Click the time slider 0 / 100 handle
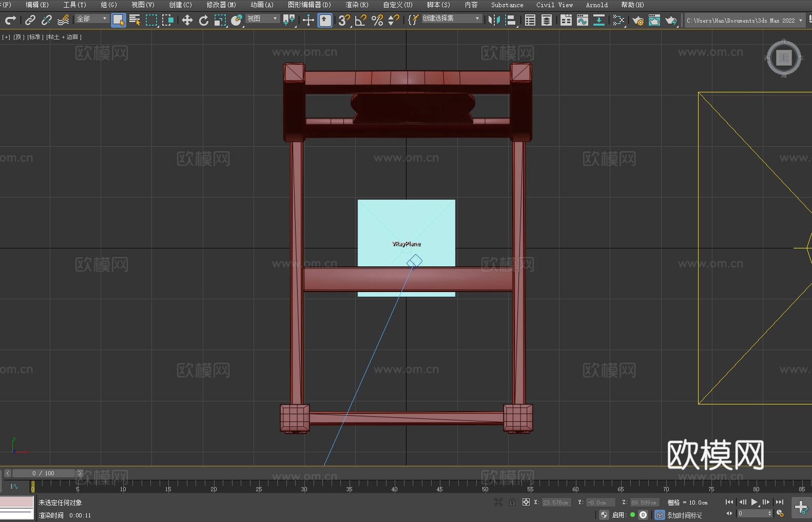Viewport: 812px width, 522px height. [44, 473]
